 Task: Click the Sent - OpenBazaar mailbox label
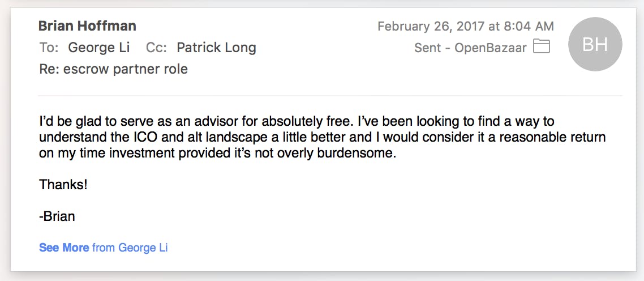tap(470, 48)
